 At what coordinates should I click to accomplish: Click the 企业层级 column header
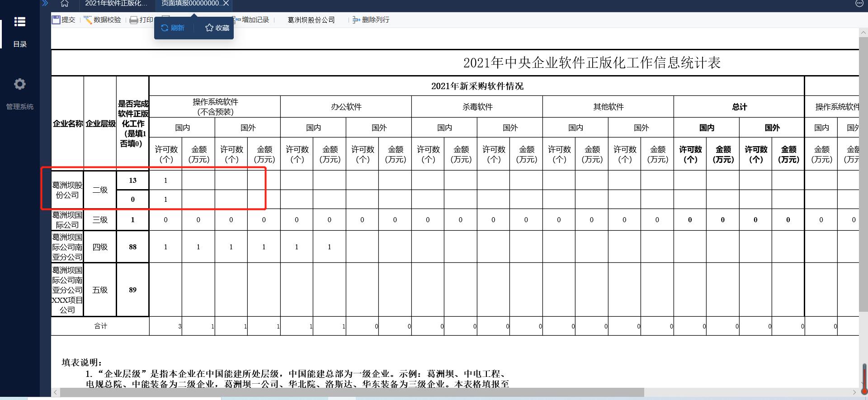tap(100, 123)
